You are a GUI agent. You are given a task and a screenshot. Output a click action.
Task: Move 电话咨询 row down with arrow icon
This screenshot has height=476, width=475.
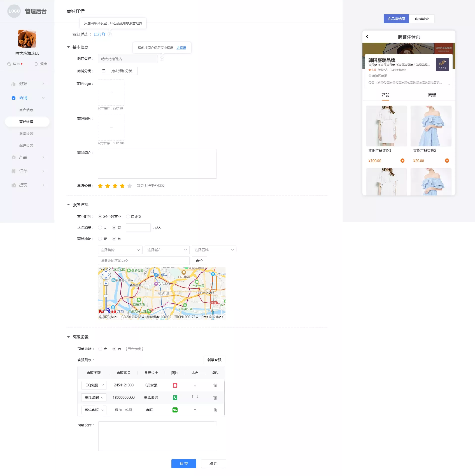[197, 397]
